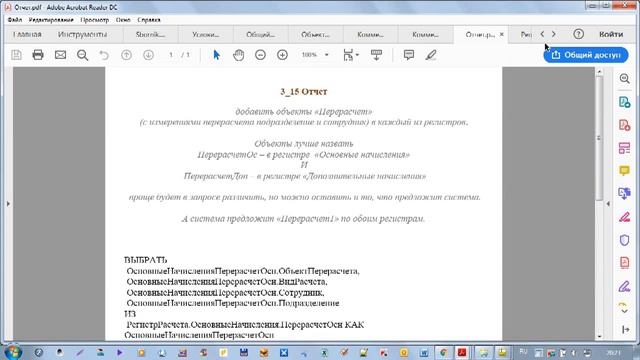The width and height of the screenshot is (640, 360).
Task: Click the Undo arrow icon
Action: tap(104, 55)
